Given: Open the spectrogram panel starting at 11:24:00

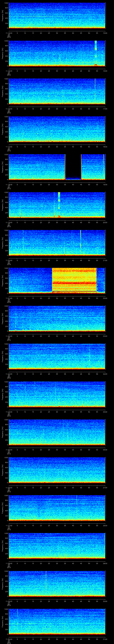Looking at the screenshot, I should tap(57, 394).
